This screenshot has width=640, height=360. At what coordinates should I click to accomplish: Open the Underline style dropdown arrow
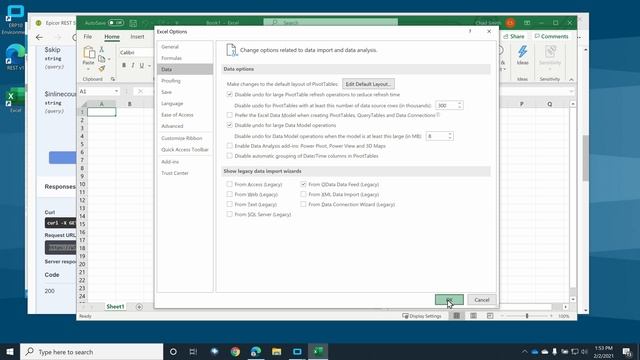point(149,66)
